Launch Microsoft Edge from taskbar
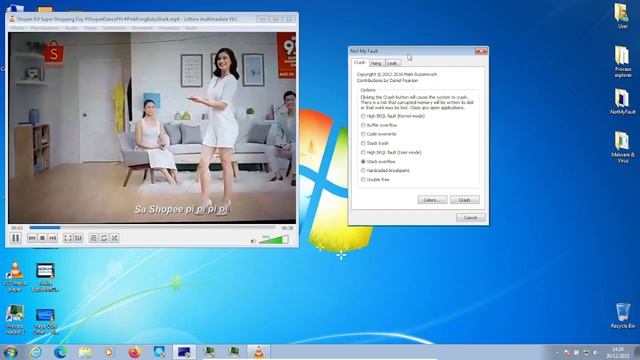This screenshot has height=360, width=640. pos(61,352)
